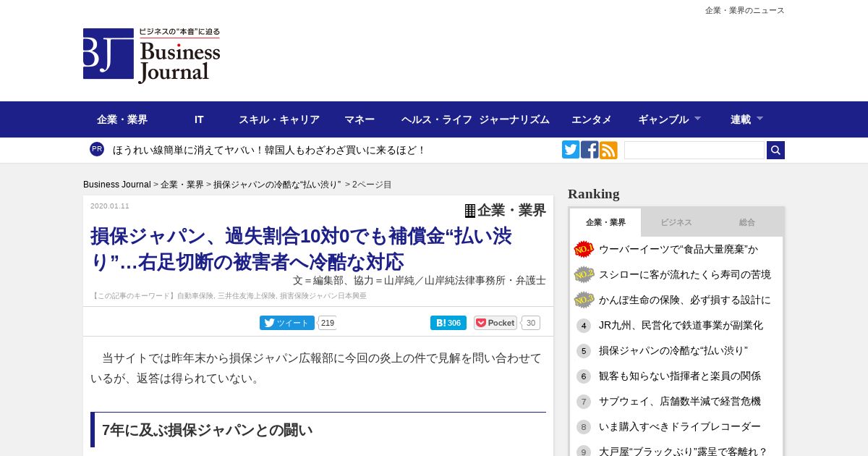Open ジャーナリズム in main navigation
This screenshot has height=456, width=868.
(514, 119)
